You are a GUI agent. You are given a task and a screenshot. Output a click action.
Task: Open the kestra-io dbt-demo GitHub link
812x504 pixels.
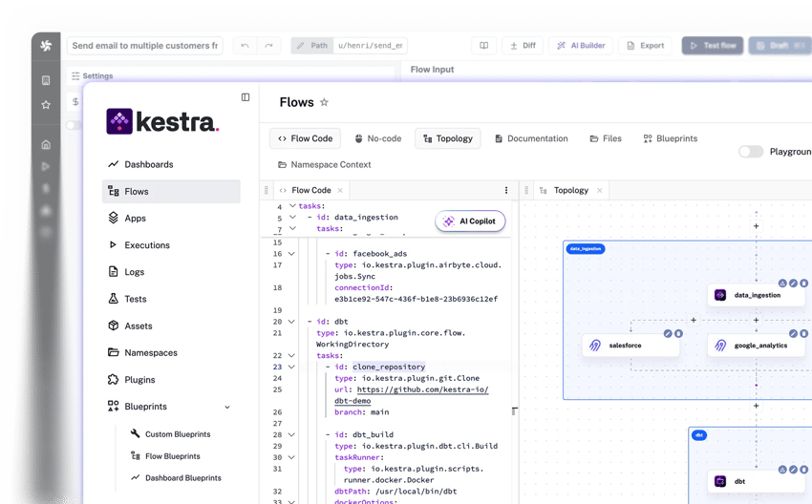click(422, 389)
